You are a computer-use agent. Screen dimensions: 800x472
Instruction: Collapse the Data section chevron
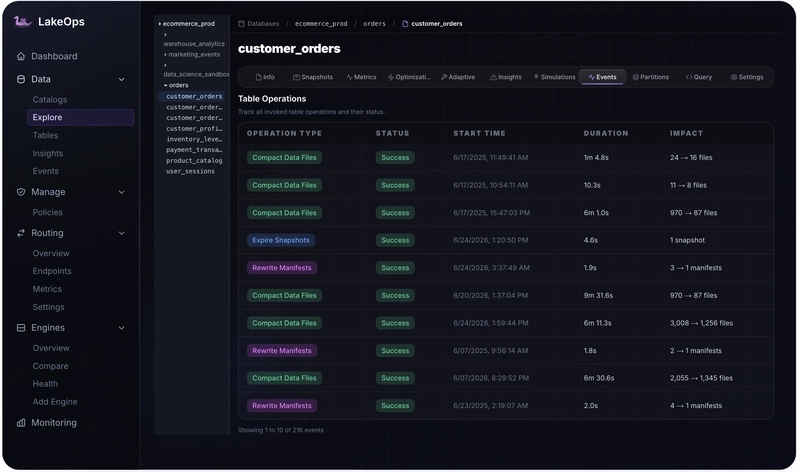[121, 79]
